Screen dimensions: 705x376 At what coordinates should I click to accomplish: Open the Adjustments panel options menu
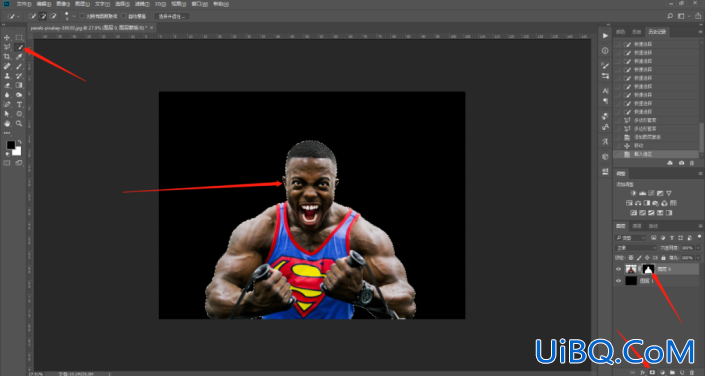point(700,174)
